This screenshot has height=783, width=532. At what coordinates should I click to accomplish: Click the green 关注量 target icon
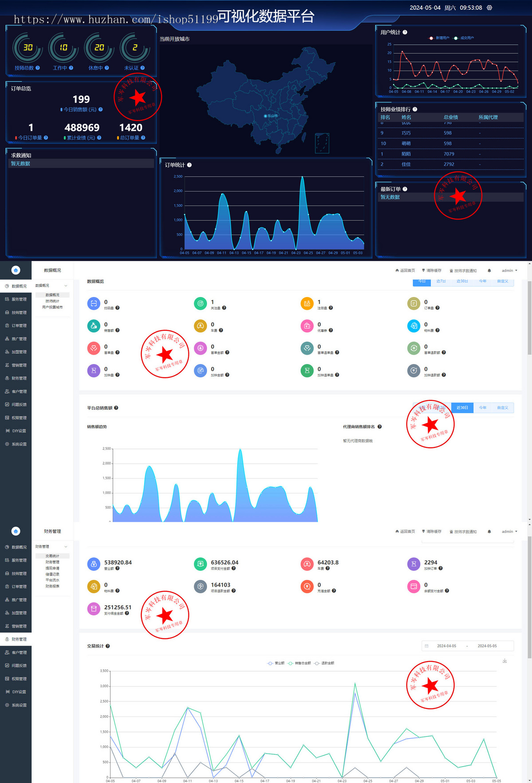(200, 304)
